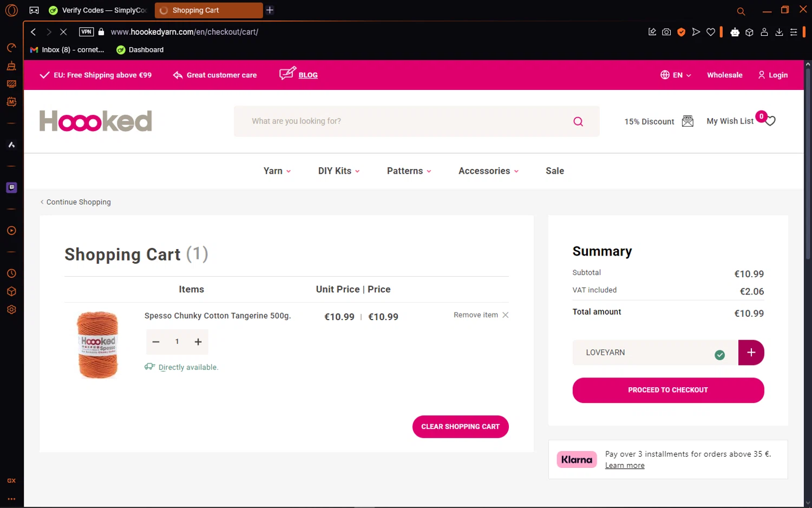Click the Opera GX logo icon
This screenshot has width=812, height=508.
click(11, 10)
